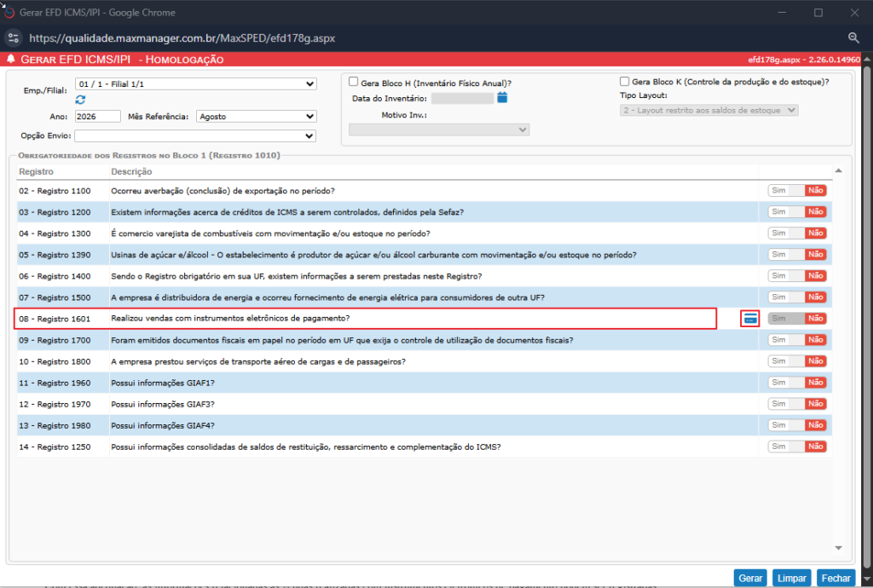Toggle Sim/Não switch for Registro 1980
The image size is (873, 588).
[797, 425]
